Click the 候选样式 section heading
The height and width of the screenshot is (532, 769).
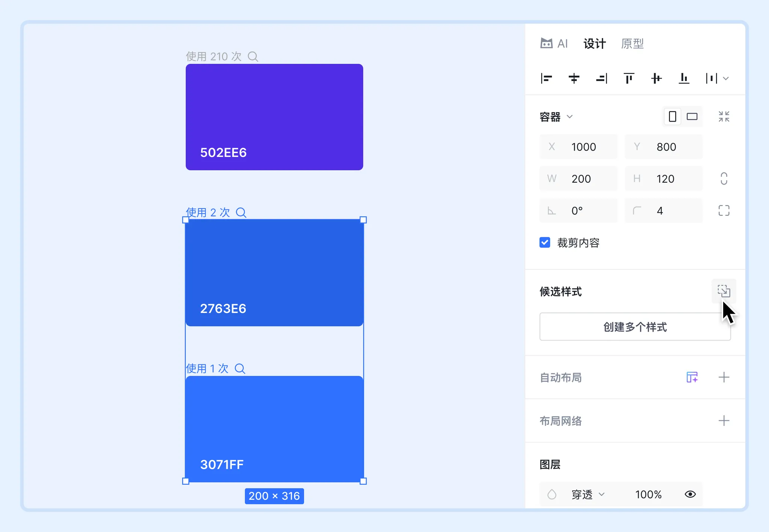[x=561, y=292]
